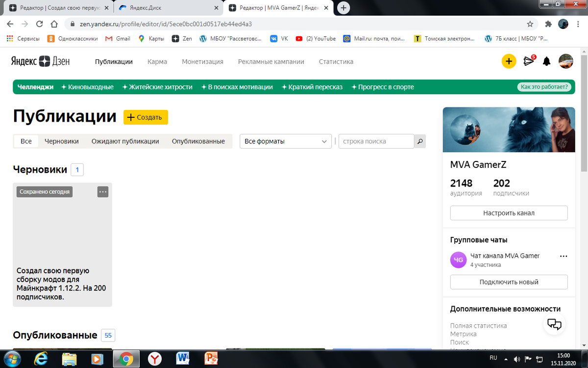Open the browser home page
588x368 pixels.
click(54, 24)
